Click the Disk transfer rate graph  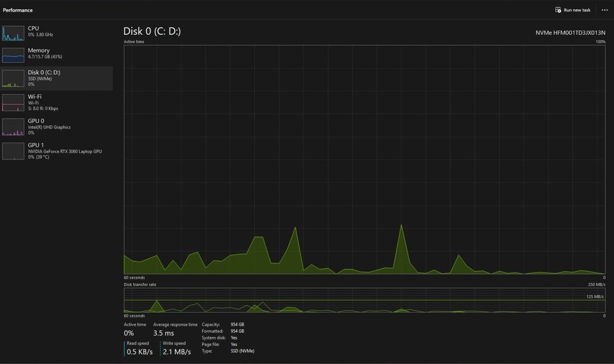tap(365, 300)
